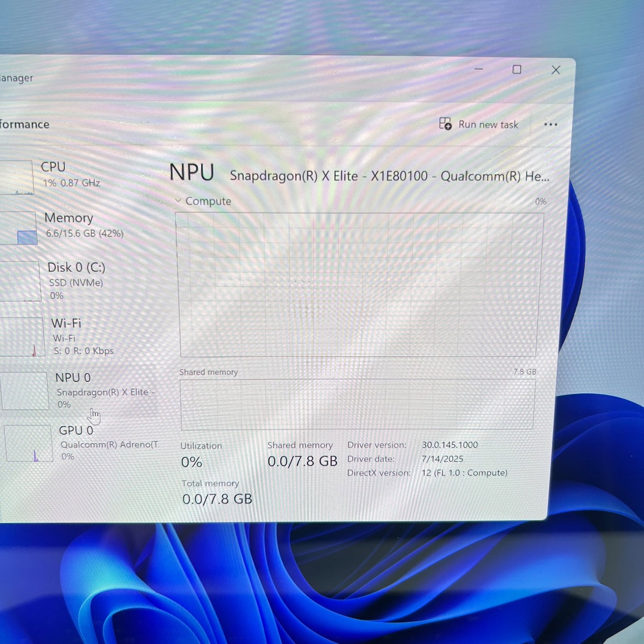Click the Utilization 0% value

coord(192,462)
